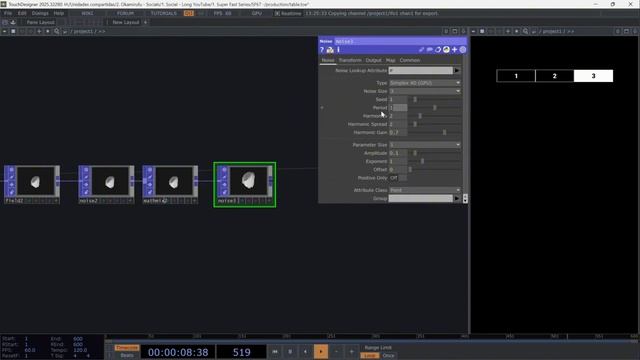Select radio button 2 in right panel

click(554, 76)
